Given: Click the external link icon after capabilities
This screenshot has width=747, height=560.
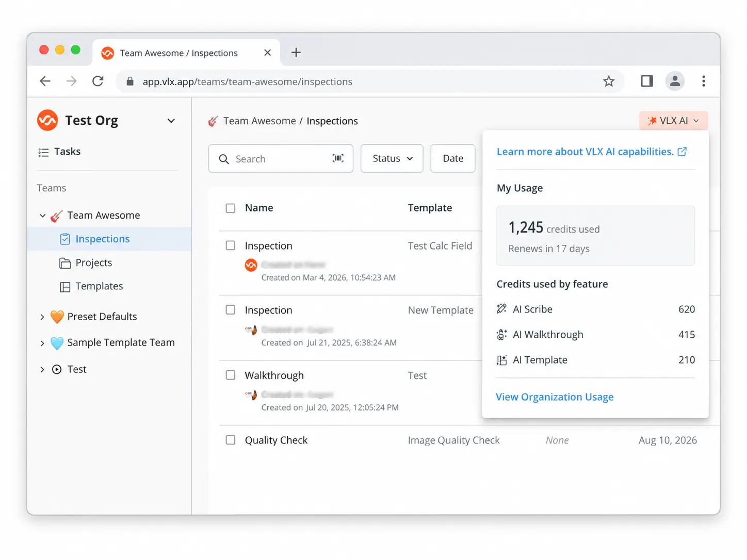Looking at the screenshot, I should tap(682, 152).
